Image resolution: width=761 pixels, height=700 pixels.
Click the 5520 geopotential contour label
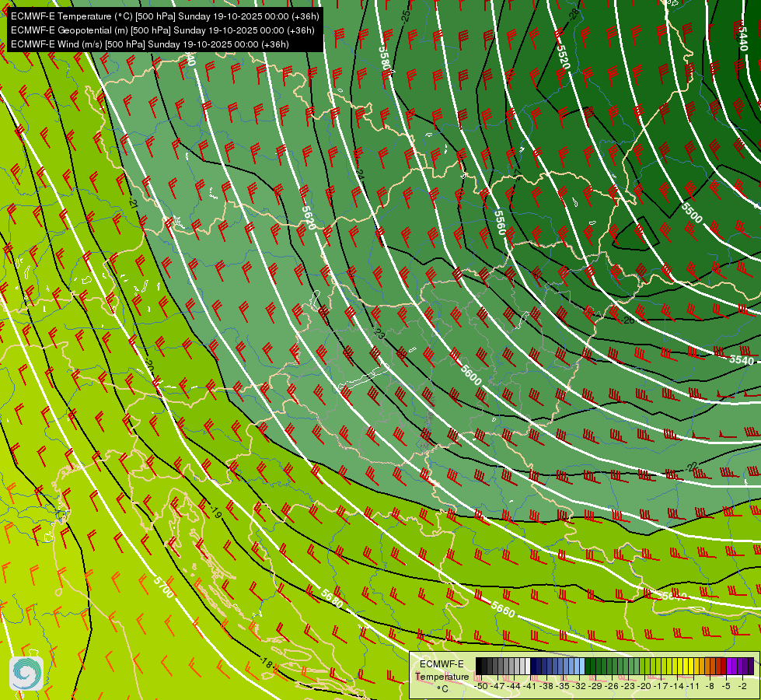click(x=563, y=57)
